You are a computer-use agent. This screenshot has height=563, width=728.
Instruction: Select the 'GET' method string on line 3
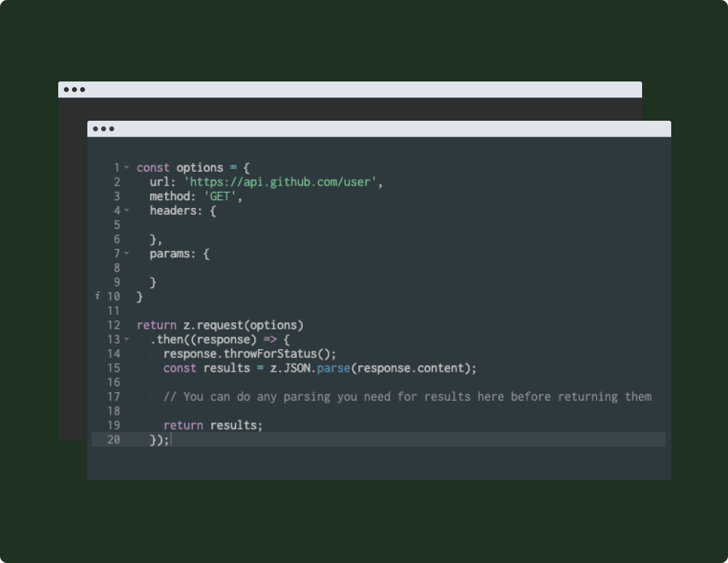[220, 196]
